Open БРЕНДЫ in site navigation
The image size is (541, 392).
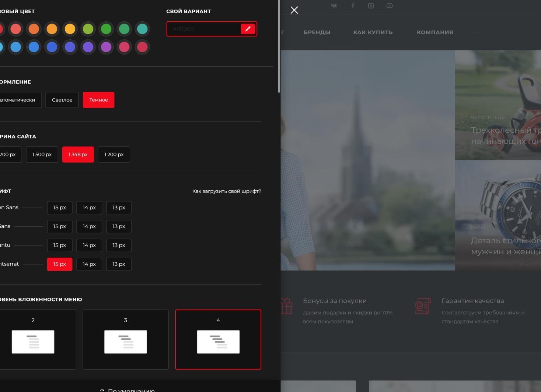coord(317,32)
